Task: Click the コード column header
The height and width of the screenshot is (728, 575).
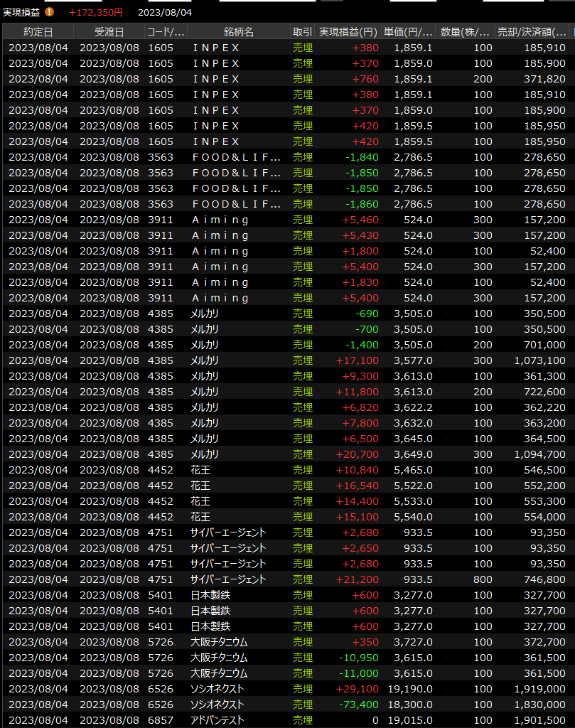Action: click(x=166, y=32)
